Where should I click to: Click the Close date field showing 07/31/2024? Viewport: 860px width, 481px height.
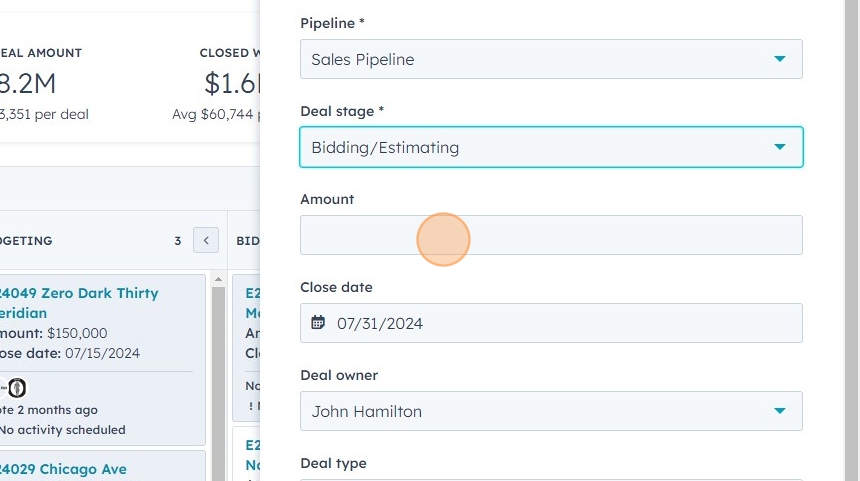click(x=560, y=323)
